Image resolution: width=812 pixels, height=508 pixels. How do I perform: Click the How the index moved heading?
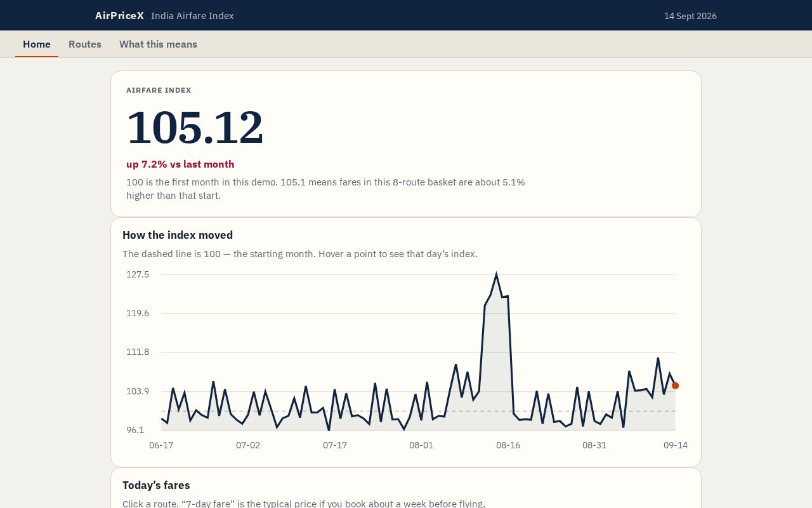point(178,235)
